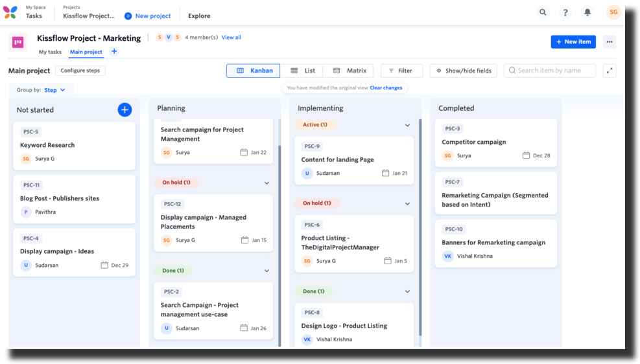Click Active (1) status label
This screenshot has height=364, width=640.
pyautogui.click(x=314, y=125)
